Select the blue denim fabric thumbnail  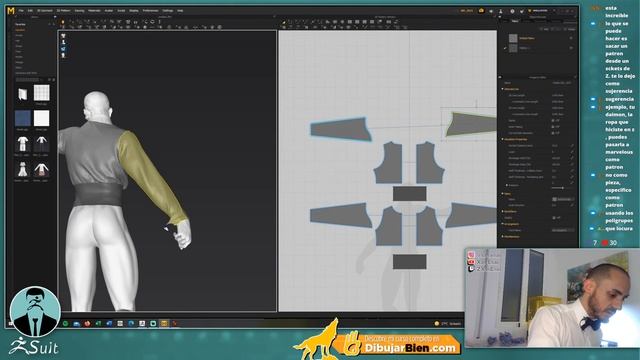coord(22,118)
